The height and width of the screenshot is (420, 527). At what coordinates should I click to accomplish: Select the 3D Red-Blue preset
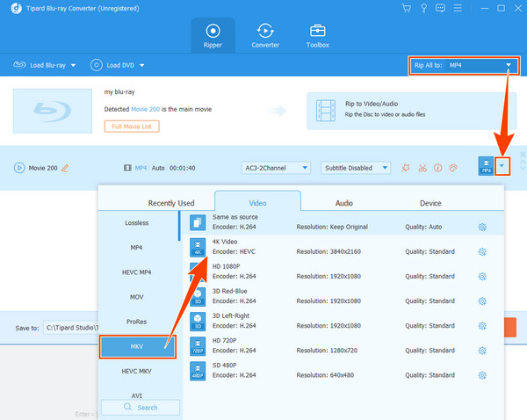tap(343, 296)
